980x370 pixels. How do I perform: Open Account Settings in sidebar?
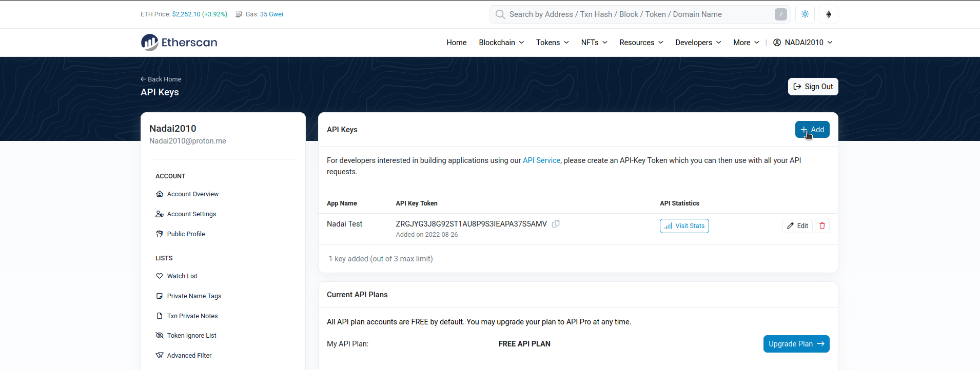[186, 214]
